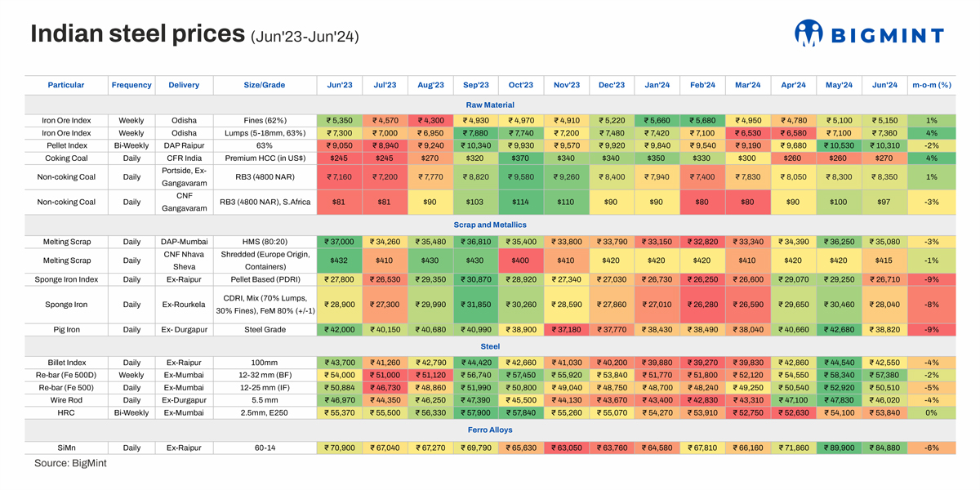Select the Raw Material section heading
The width and height of the screenshot is (980, 490).
[x=490, y=105]
